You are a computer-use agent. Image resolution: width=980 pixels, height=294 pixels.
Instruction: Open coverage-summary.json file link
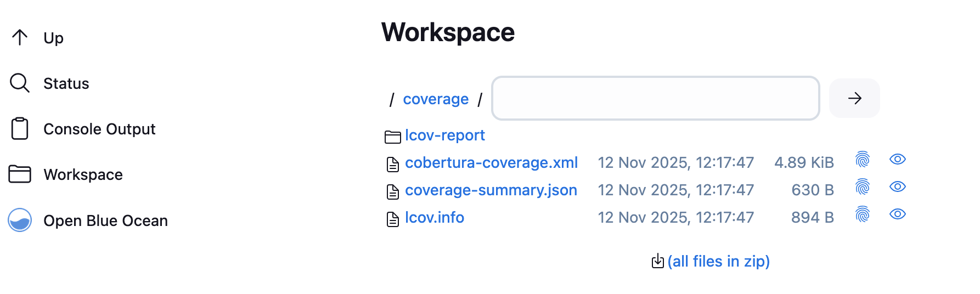coord(491,190)
